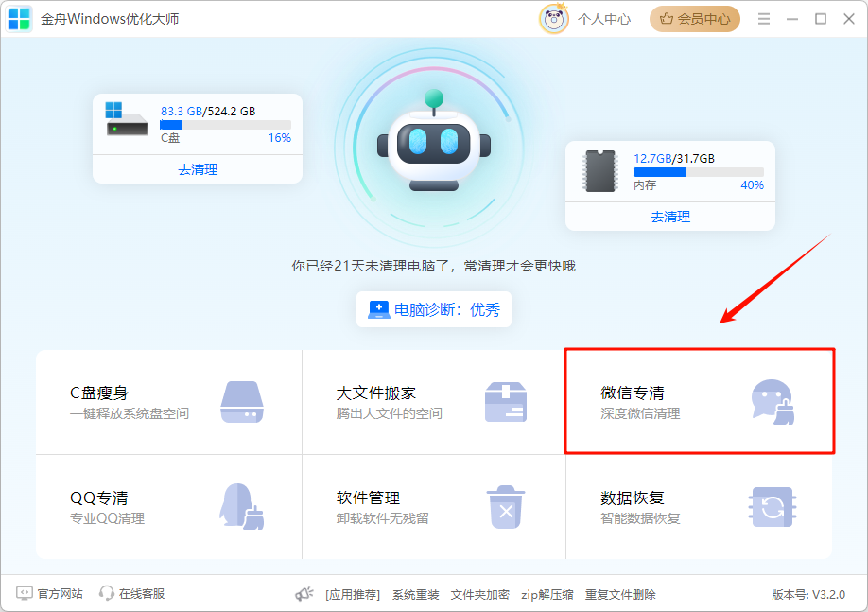Viewport: 868px width, 612px height.
Task: Click the app logo in title bar
Action: [19, 19]
